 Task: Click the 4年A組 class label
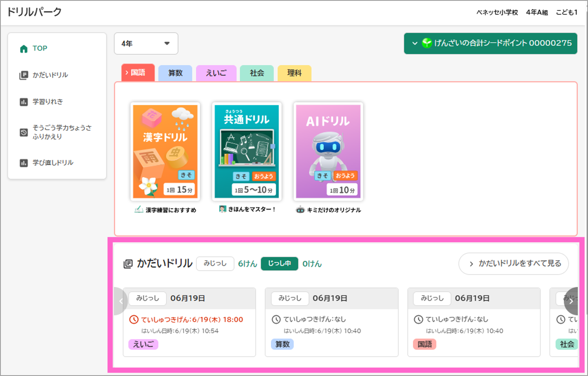(537, 12)
